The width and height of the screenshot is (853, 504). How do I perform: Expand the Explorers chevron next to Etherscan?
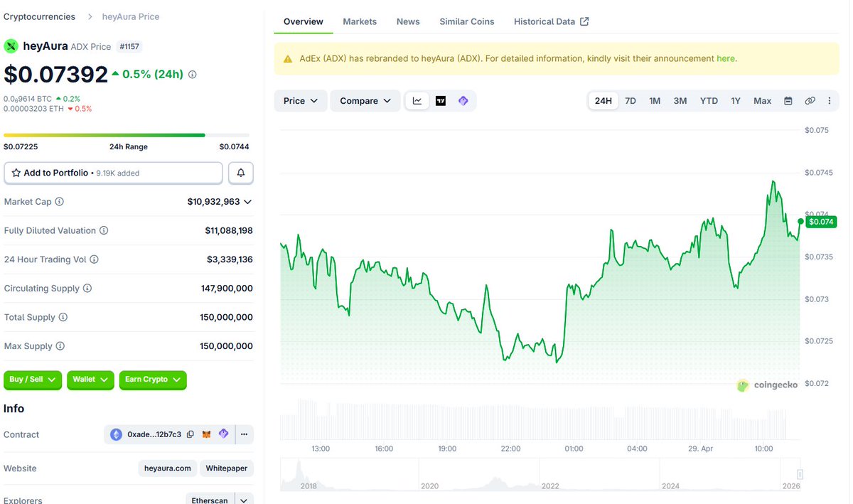[244, 500]
